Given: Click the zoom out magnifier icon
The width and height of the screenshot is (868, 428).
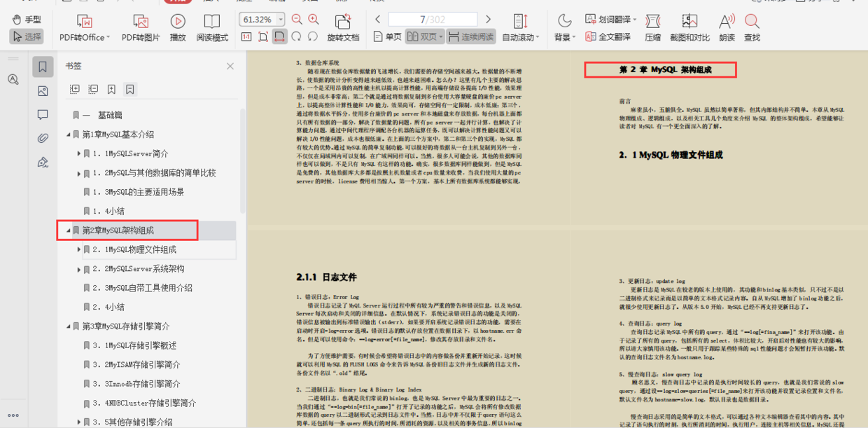Looking at the screenshot, I should coord(297,20).
